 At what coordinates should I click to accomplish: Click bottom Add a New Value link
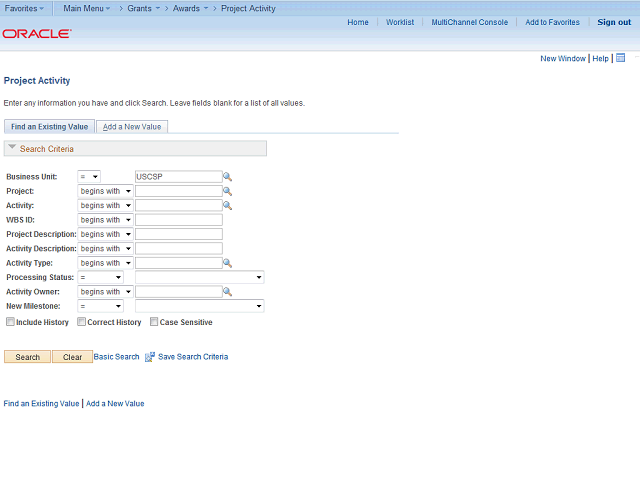tap(115, 404)
